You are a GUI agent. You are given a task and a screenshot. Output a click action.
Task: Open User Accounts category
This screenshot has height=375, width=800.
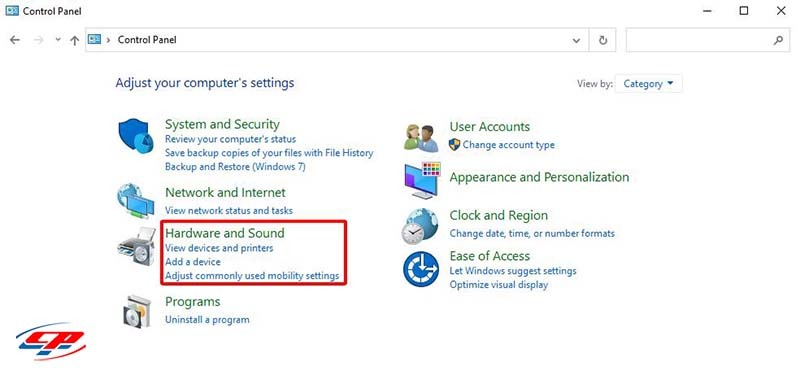tap(490, 127)
